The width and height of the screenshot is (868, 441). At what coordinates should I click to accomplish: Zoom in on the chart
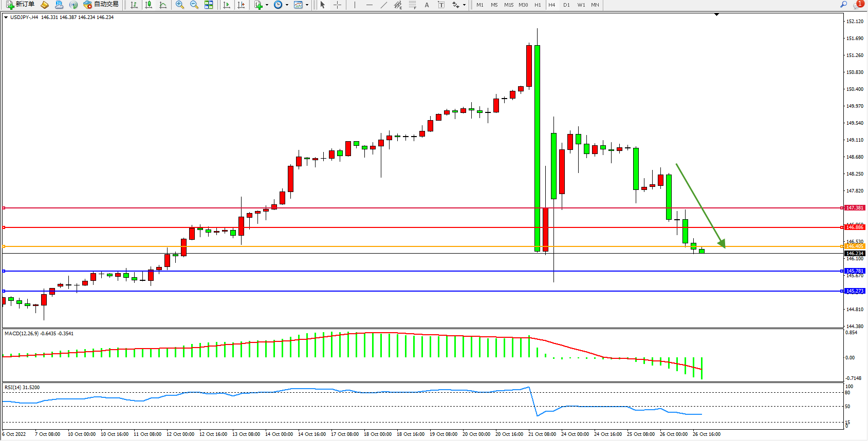tap(180, 5)
